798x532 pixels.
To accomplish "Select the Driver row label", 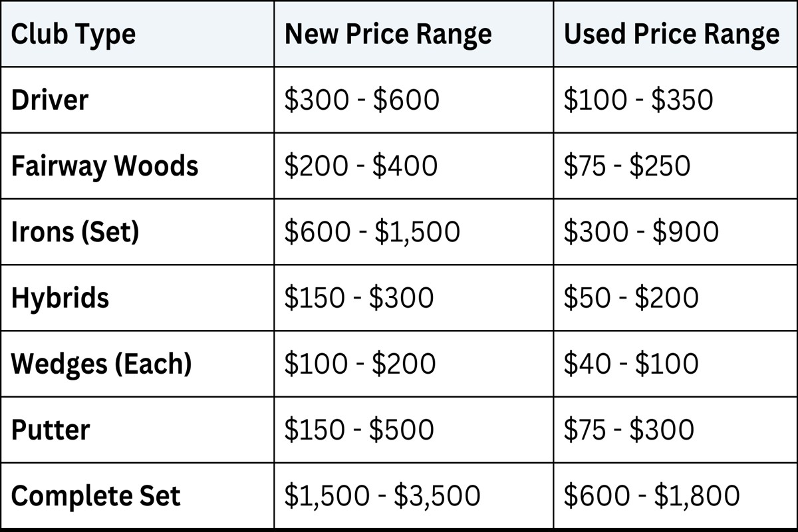I will [x=50, y=100].
